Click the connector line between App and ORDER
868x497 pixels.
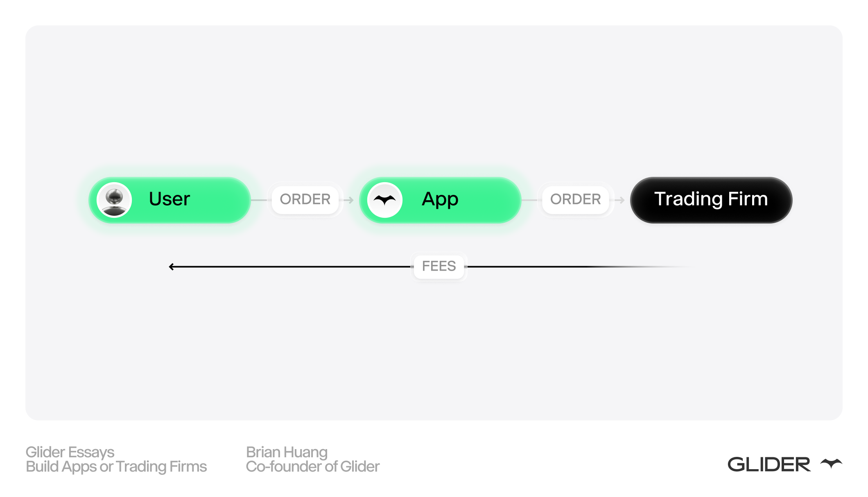click(x=529, y=200)
